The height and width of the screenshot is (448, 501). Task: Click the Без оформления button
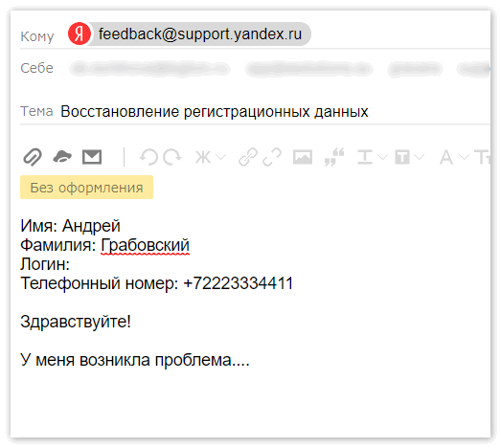86,188
